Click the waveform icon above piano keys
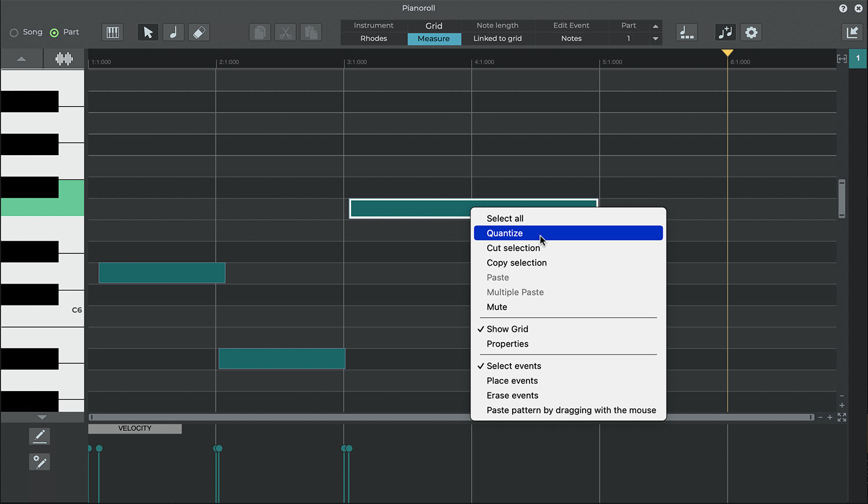868x504 pixels. tap(64, 58)
